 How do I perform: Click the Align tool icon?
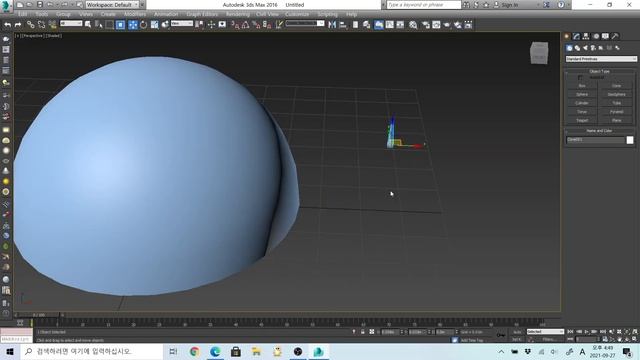[x=343, y=25]
